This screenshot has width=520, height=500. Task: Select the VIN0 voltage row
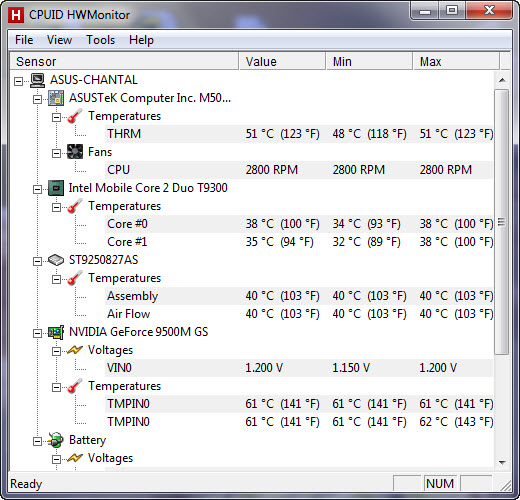299,368
